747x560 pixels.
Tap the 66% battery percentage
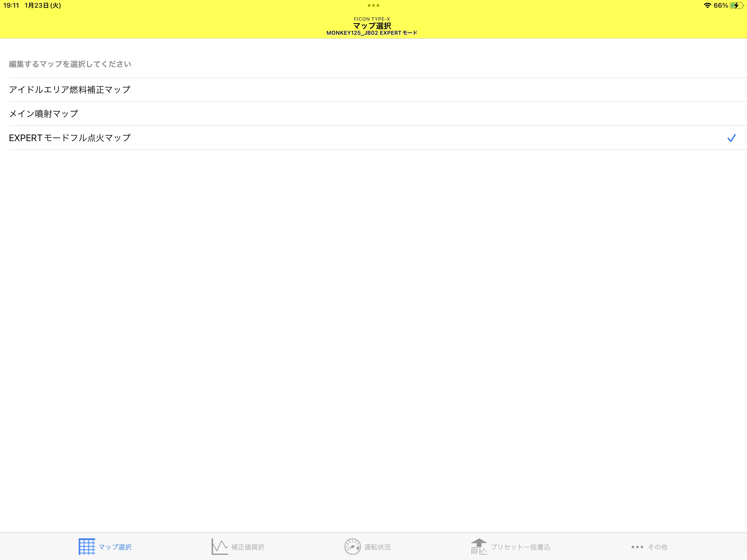pos(721,5)
